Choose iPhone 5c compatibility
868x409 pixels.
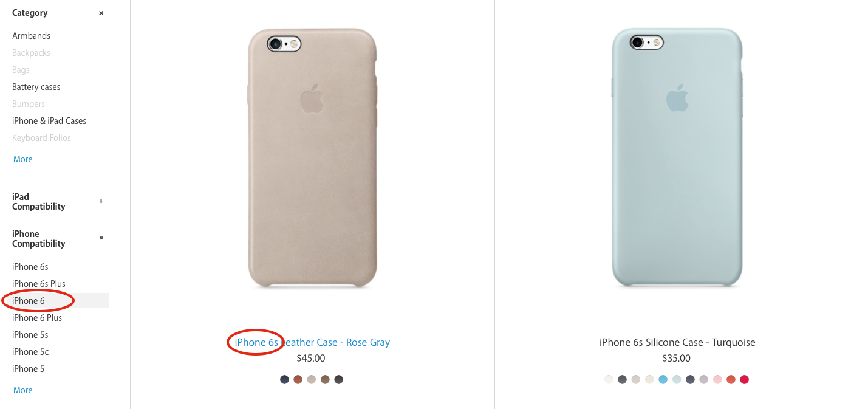[30, 352]
